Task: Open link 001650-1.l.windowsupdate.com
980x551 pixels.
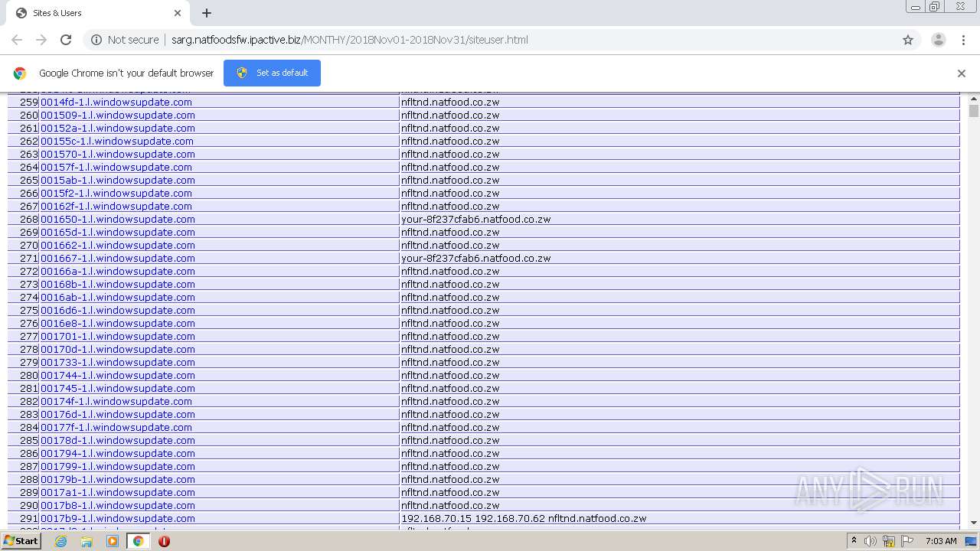Action: [118, 219]
